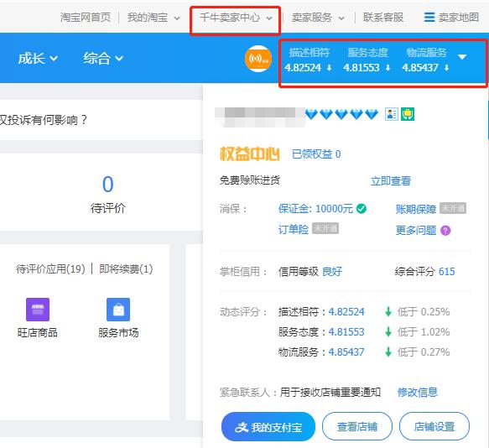Expand the 卖家服务 dropdown
This screenshot has width=489, height=448.
(318, 18)
